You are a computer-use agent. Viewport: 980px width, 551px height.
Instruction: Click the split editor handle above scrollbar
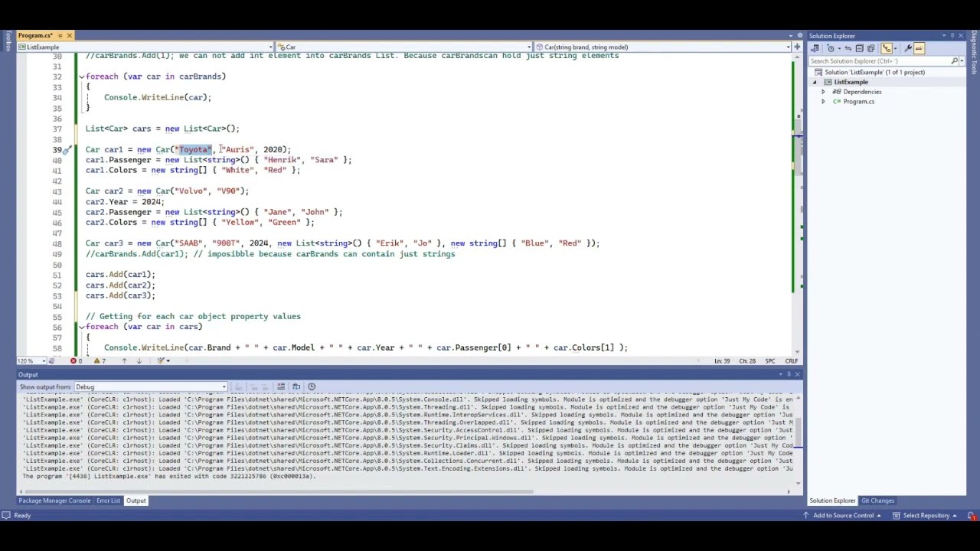tap(799, 47)
